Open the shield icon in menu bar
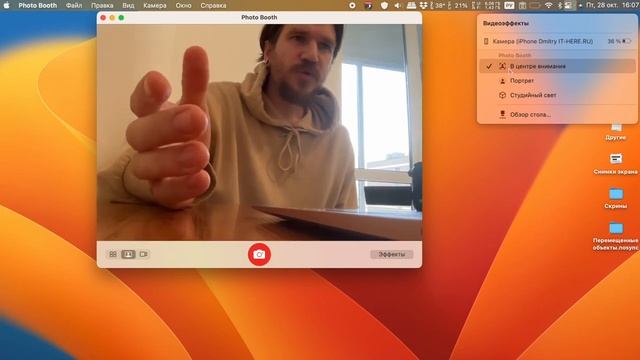This screenshot has width=640, height=360. pyautogui.click(x=384, y=5)
